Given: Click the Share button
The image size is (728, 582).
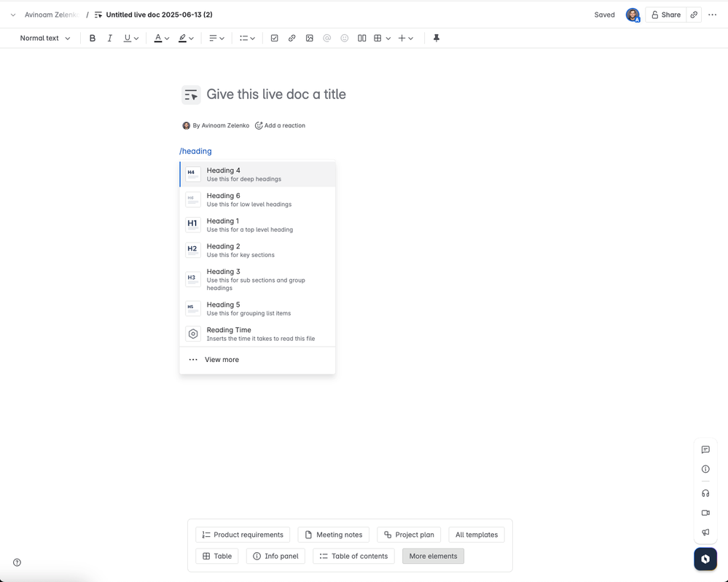Looking at the screenshot, I should pyautogui.click(x=664, y=14).
